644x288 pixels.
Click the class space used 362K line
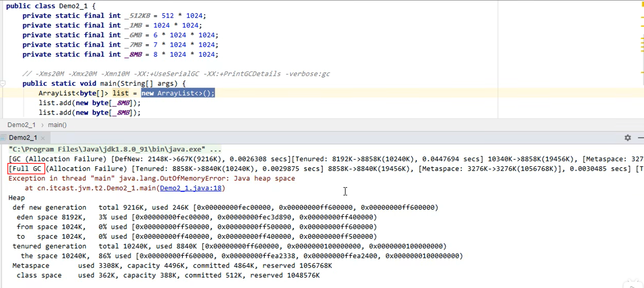168,275
